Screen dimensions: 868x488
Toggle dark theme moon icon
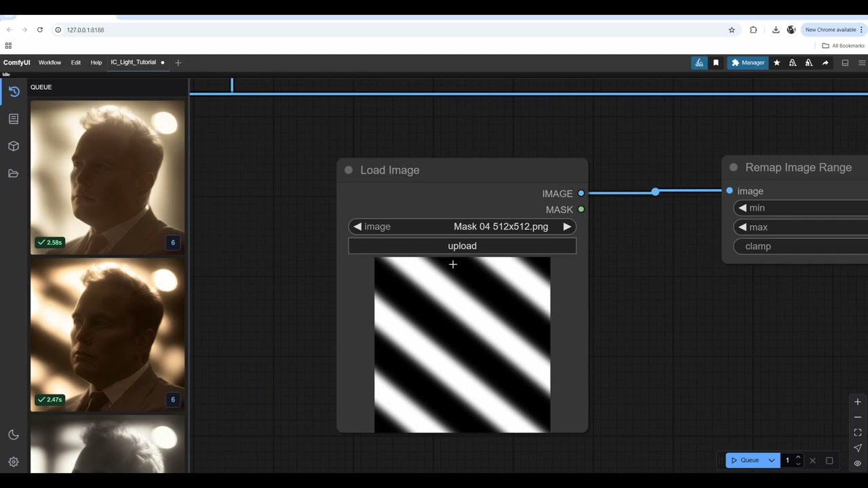pos(14,435)
